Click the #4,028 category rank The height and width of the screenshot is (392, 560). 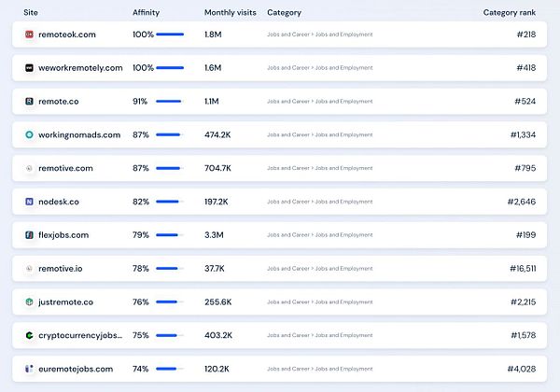coord(522,370)
